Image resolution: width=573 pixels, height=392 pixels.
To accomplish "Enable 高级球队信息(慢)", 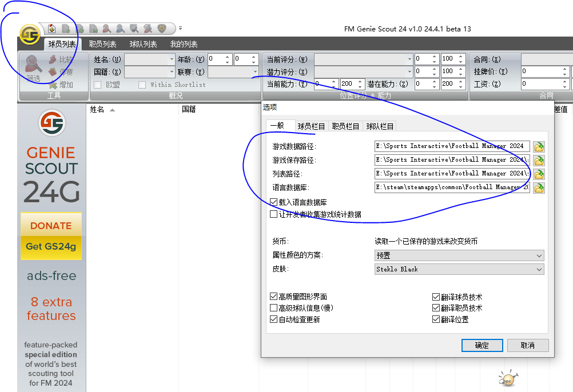I will pos(273,307).
